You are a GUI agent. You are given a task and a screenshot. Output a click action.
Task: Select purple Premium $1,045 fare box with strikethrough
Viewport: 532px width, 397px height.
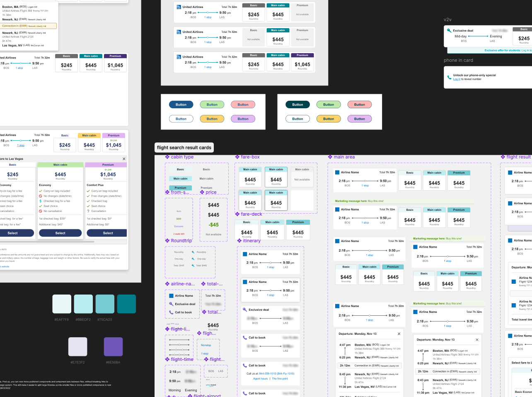[x=114, y=142]
